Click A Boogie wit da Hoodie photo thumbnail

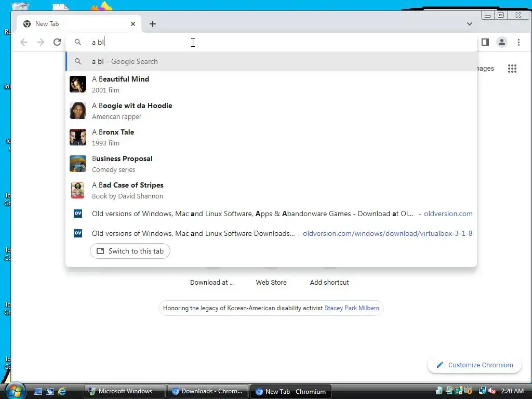(x=78, y=111)
